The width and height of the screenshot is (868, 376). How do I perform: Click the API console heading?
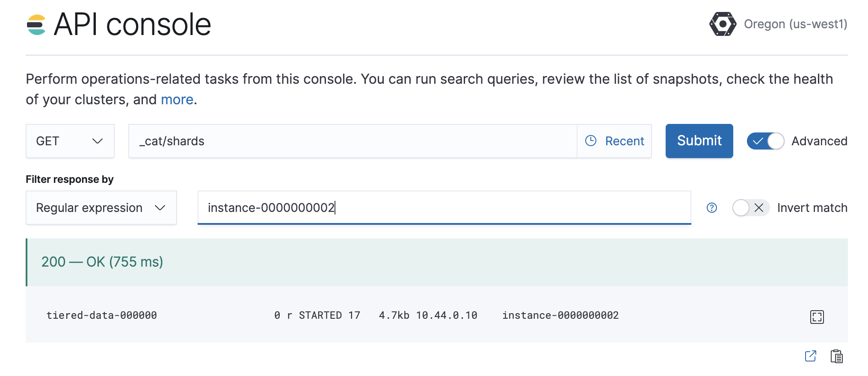click(133, 24)
